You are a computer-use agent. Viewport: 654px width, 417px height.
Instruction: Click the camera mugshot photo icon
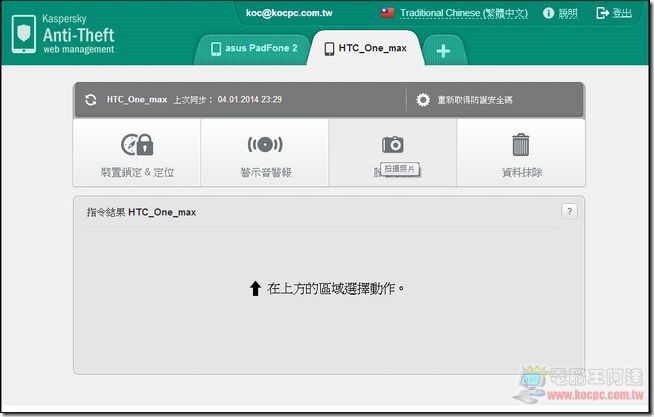392,144
